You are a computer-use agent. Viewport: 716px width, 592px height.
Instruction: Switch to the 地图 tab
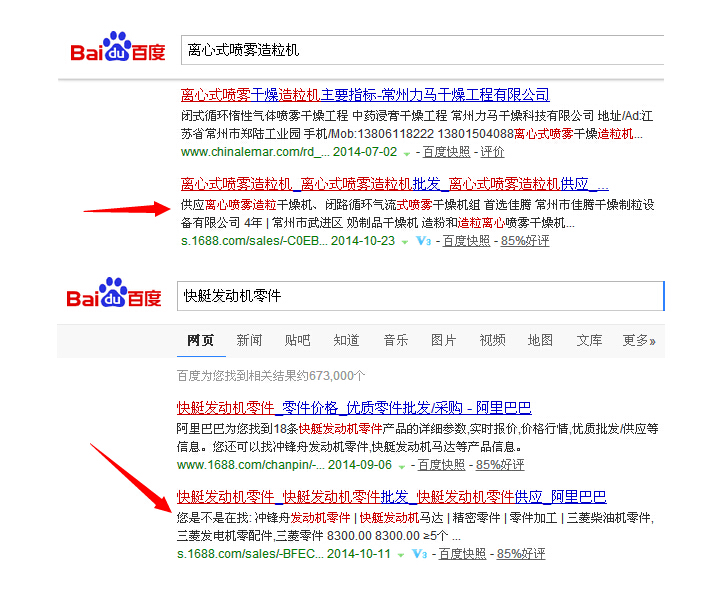tap(540, 340)
